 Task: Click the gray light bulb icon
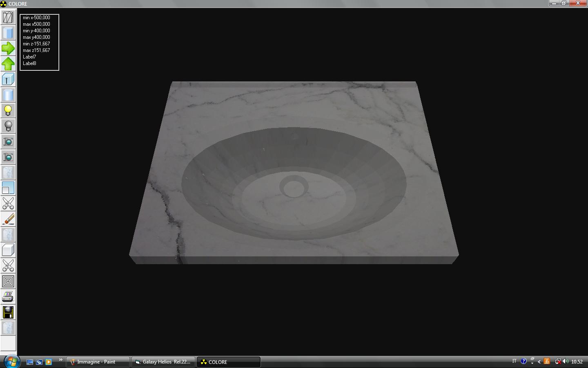tap(8, 126)
